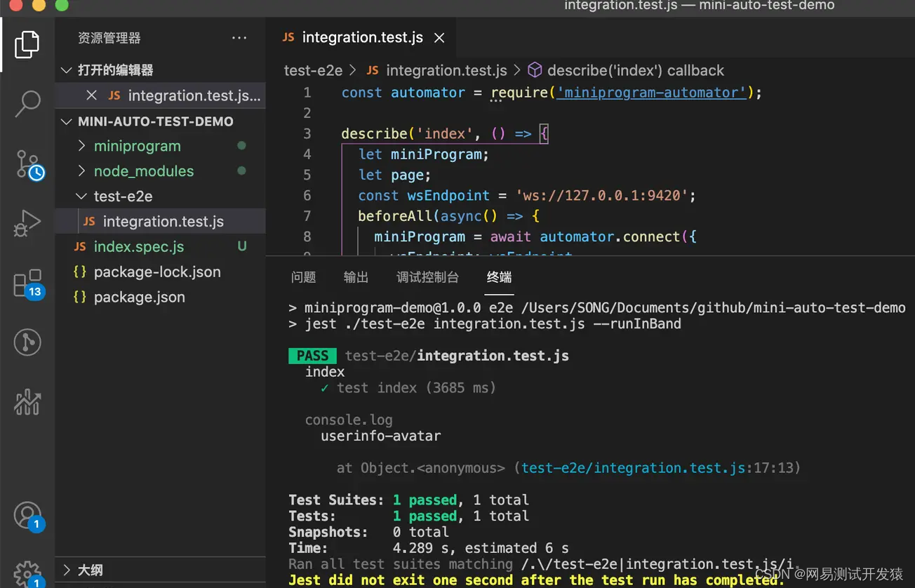915x588 pixels.
Task: Click braces icon of package-lock.json
Action: click(80, 272)
